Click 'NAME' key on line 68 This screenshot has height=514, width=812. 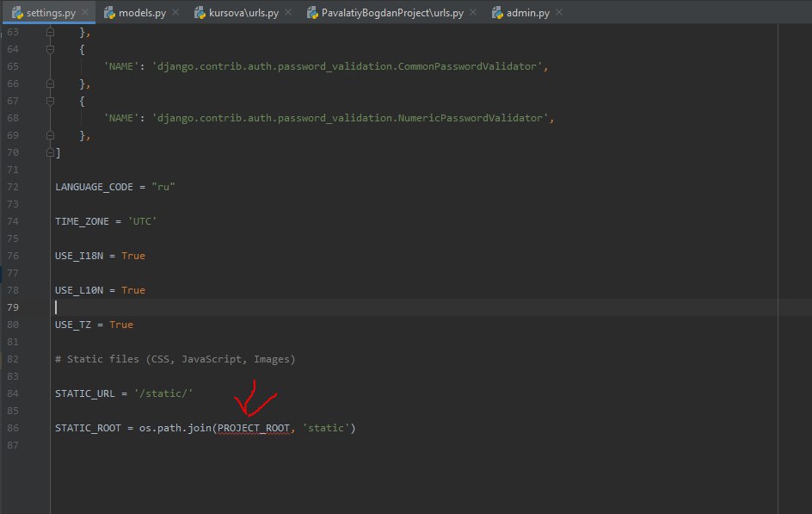point(121,118)
